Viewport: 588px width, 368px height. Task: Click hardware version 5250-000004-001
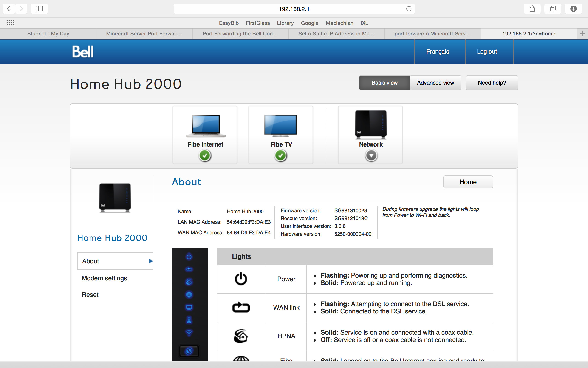point(354,234)
